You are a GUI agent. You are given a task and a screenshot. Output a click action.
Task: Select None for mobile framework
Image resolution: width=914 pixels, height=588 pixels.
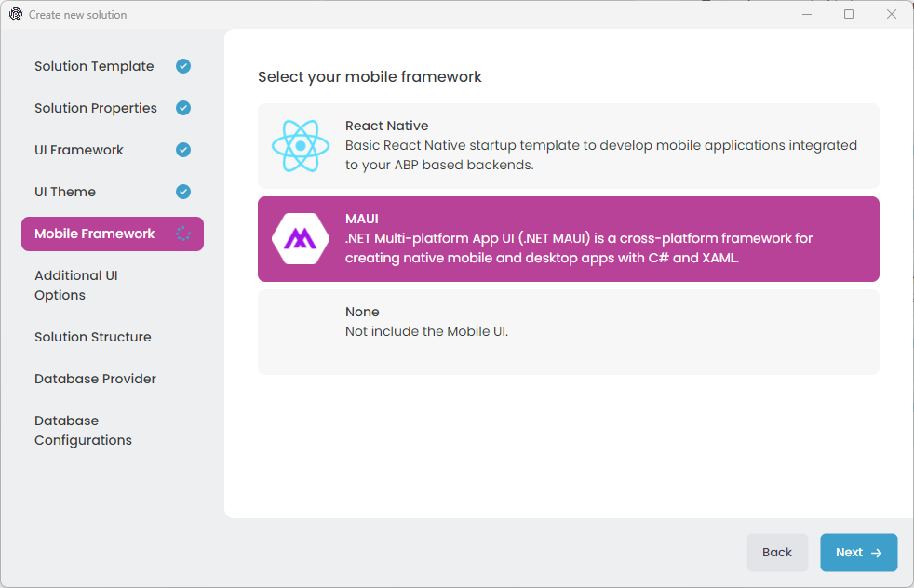point(569,332)
